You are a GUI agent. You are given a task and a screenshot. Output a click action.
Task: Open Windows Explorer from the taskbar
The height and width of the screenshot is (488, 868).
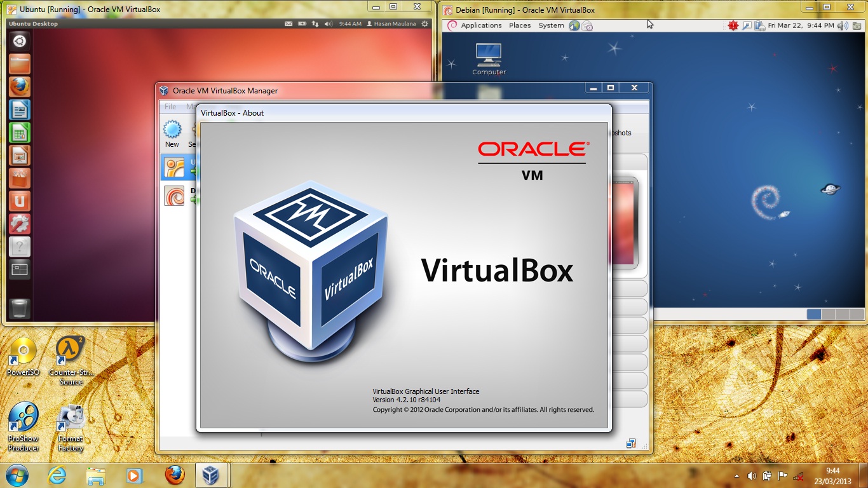(96, 475)
